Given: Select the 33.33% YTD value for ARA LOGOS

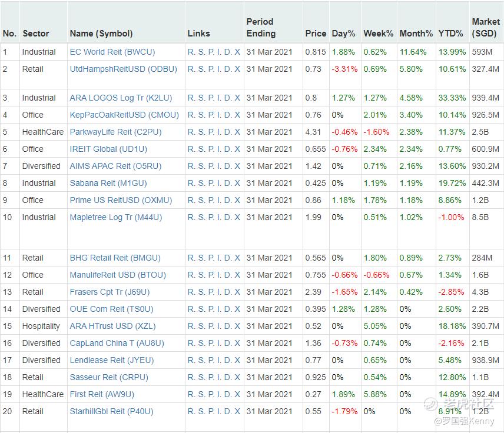Looking at the screenshot, I should 452,98.
